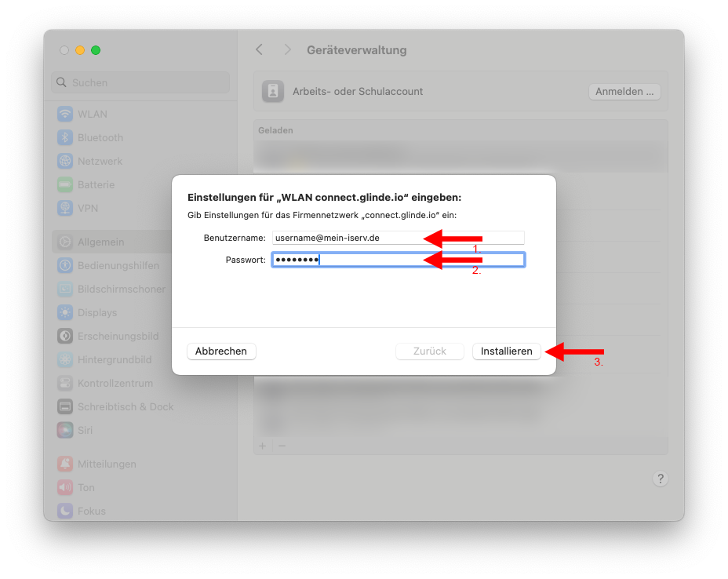The width and height of the screenshot is (728, 579).
Task: Open the Displays settings icon
Action: 65,313
